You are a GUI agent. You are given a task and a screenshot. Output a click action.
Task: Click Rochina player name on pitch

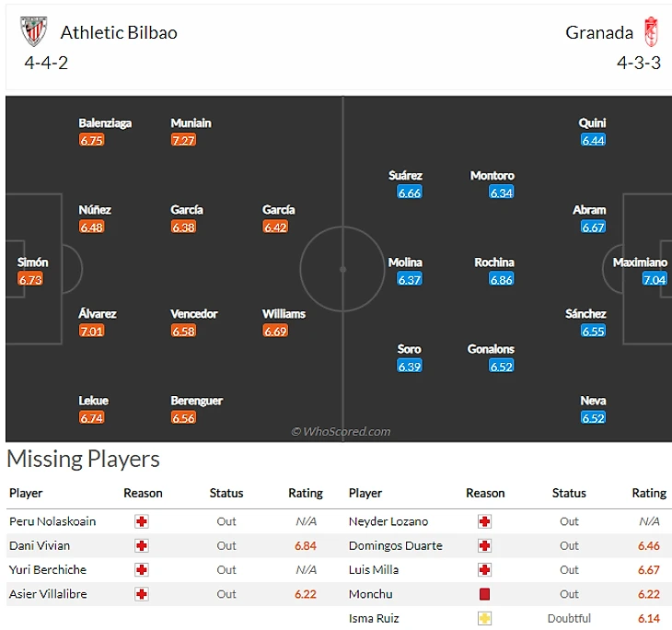494,262
